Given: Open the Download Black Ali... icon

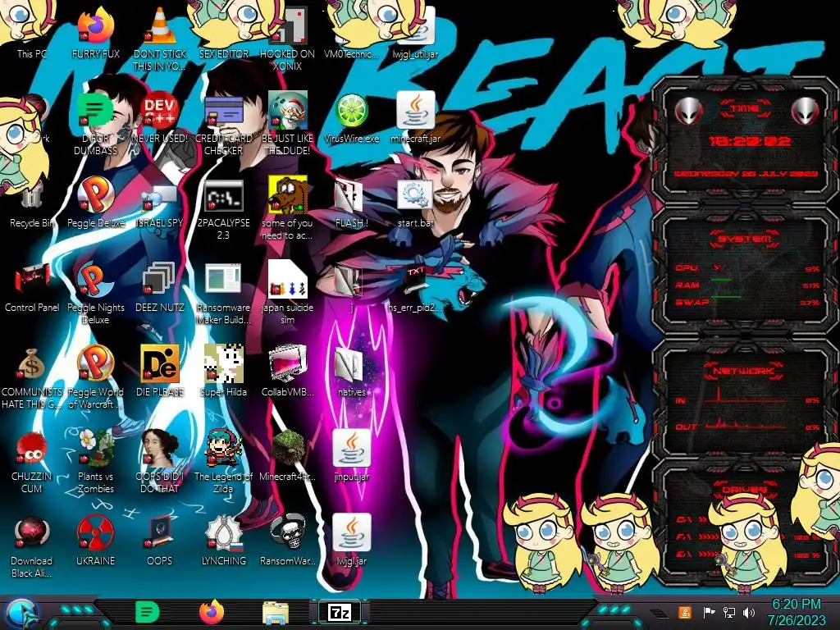Looking at the screenshot, I should [31, 546].
